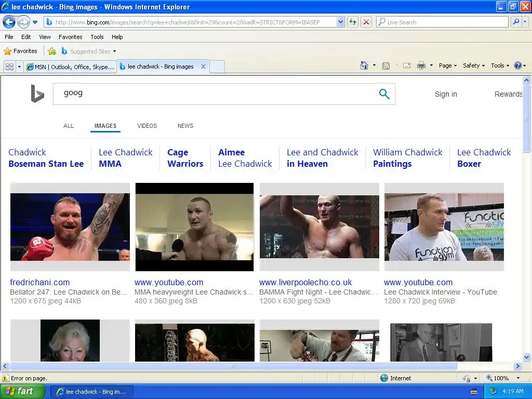Open the Help menu
Screen dimensions: 532x399
click(x=117, y=37)
